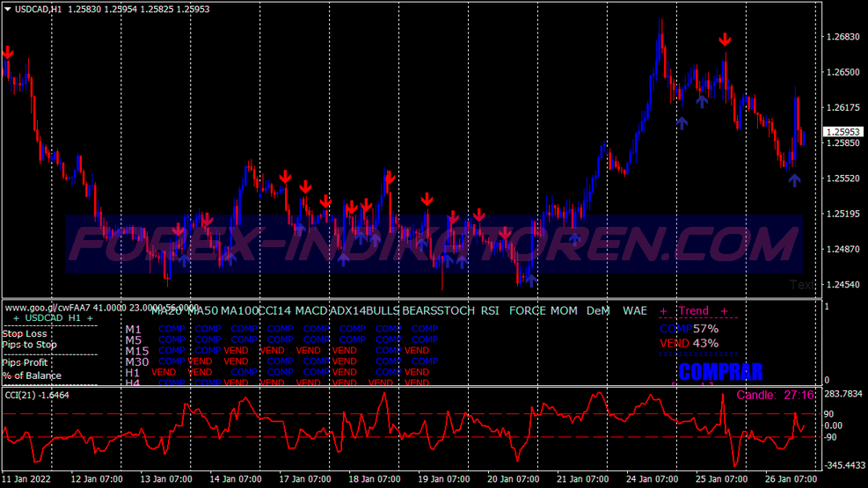Click the first blue buy arrow after 24 Jan peak
The height and width of the screenshot is (488, 868).
click(682, 122)
